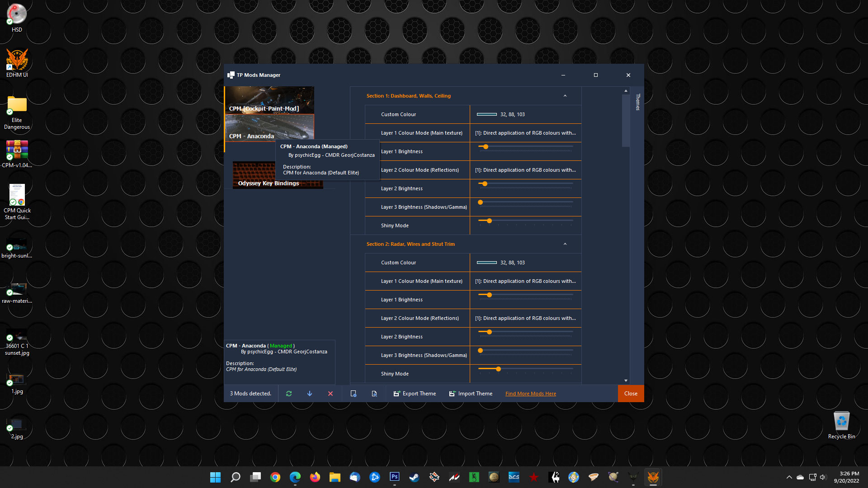Screen dimensions: 868x488
Task: Open the 36601 C 1 sunset.jpg file
Action: (x=17, y=343)
